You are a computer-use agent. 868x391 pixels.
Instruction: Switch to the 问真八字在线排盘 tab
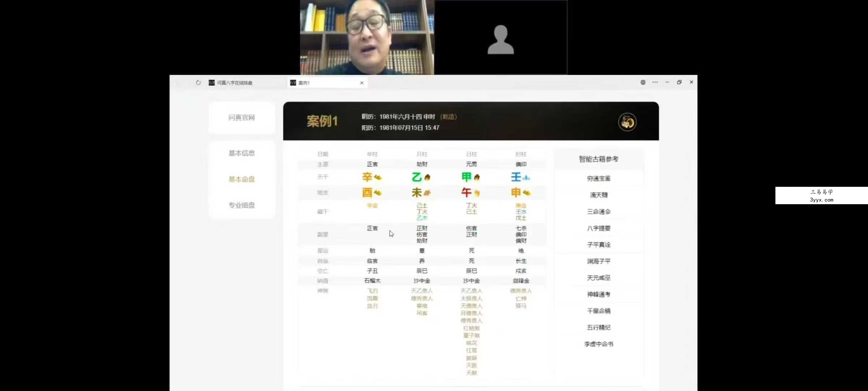[x=234, y=83]
